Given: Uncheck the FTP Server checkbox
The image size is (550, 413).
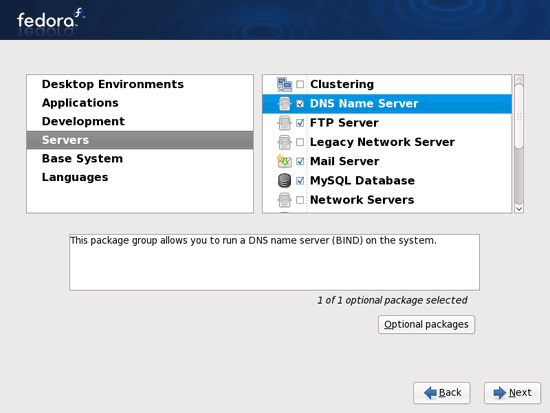Looking at the screenshot, I should (x=300, y=123).
